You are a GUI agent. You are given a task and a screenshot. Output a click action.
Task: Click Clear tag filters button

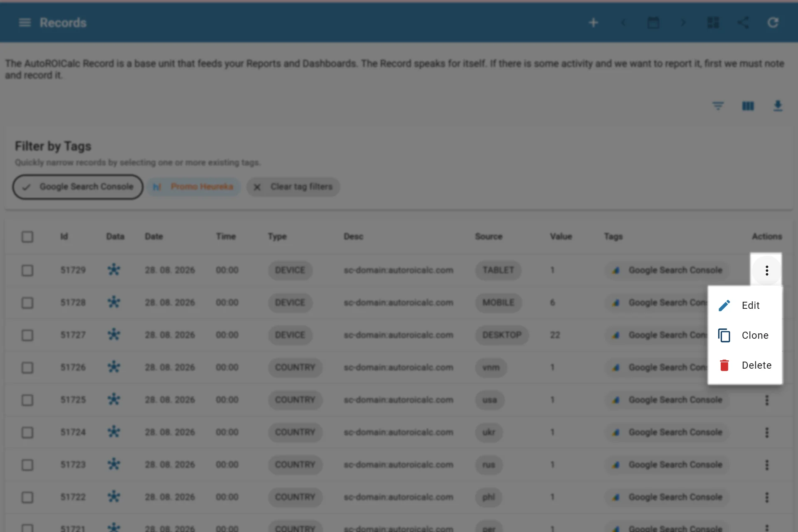(293, 187)
